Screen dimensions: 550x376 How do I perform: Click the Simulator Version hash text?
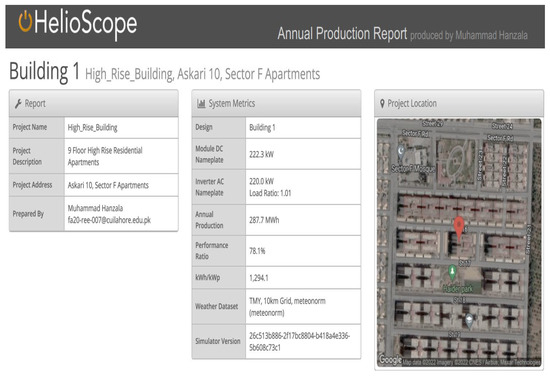tap(300, 342)
